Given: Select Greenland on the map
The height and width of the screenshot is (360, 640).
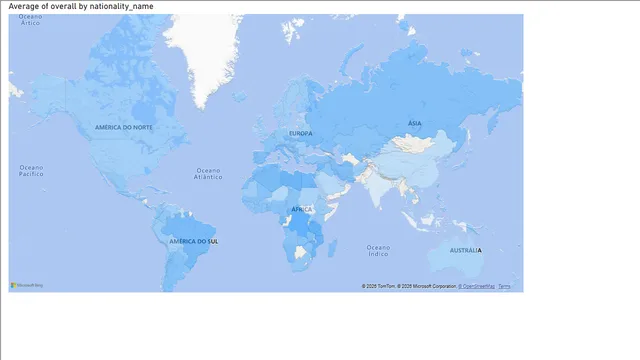Looking at the screenshot, I should click(204, 53).
